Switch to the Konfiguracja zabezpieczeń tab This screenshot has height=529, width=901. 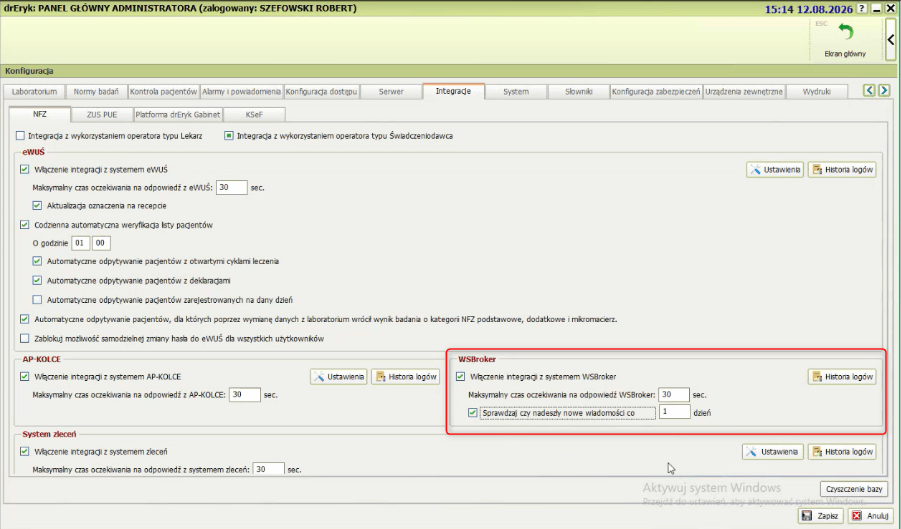tap(656, 91)
